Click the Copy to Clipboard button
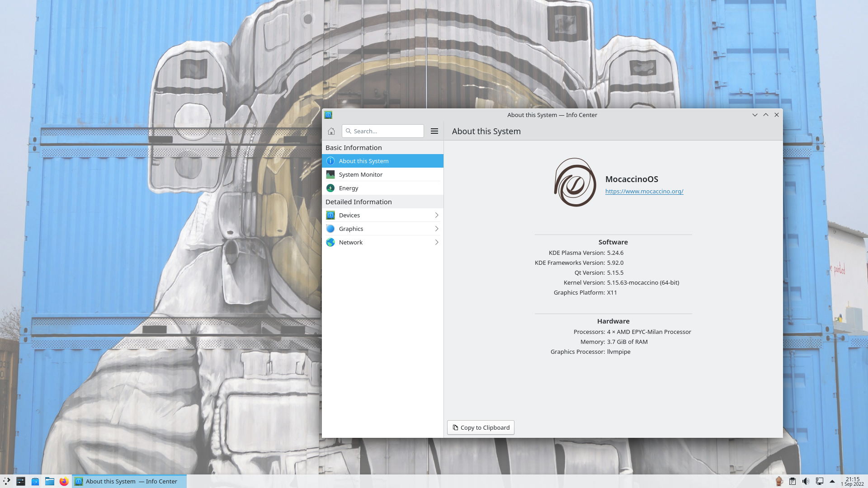 (x=481, y=427)
